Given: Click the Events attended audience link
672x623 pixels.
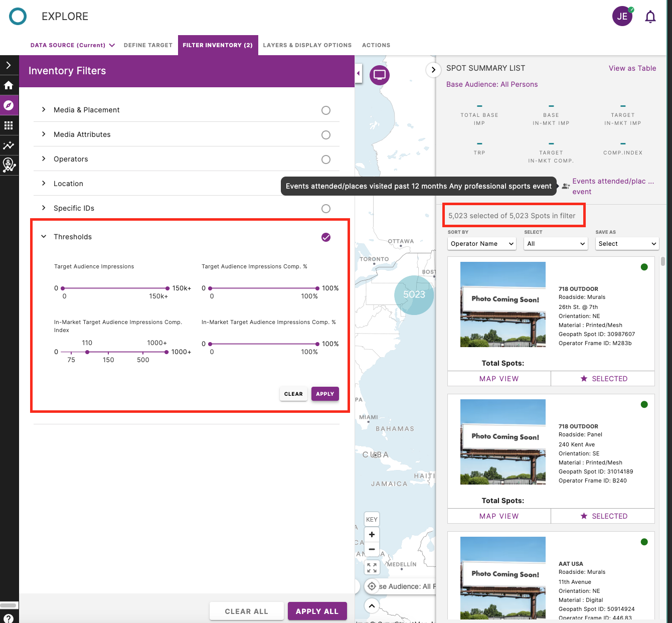Looking at the screenshot, I should click(x=613, y=186).
